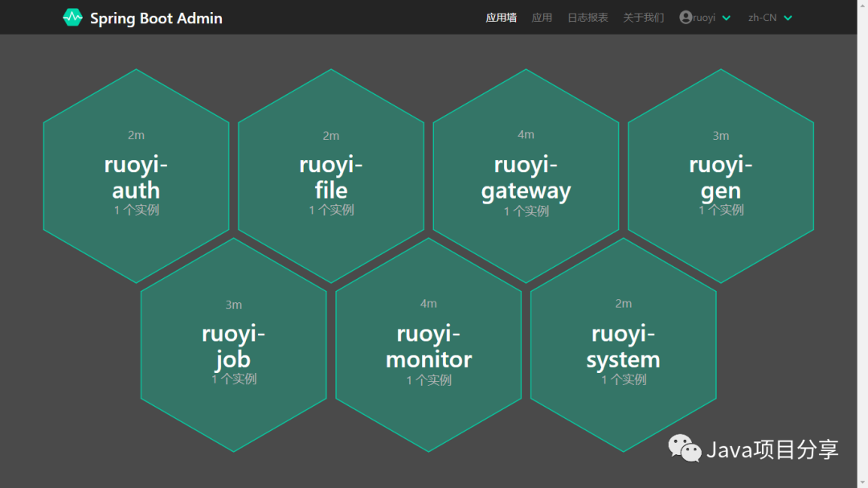Click the Spring Boot Admin hexagon logo
868x488 pixels.
tap(72, 18)
